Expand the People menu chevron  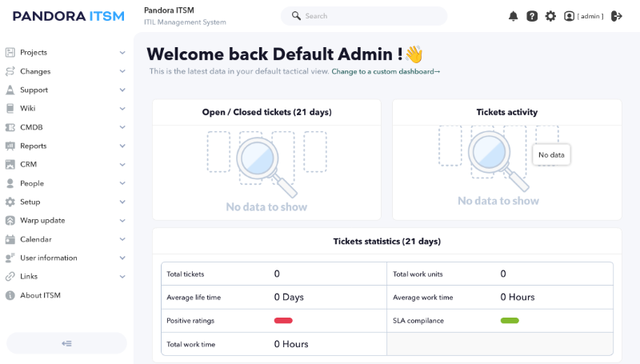click(x=122, y=183)
